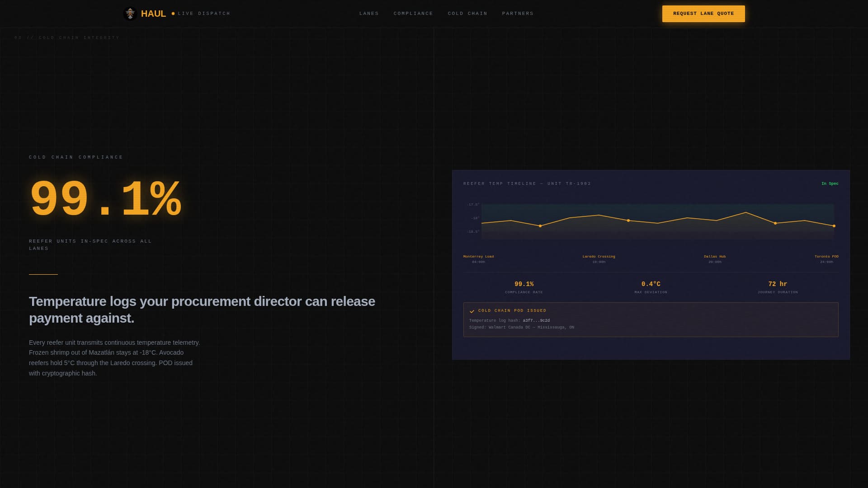Click the In Spec status badge

830,183
